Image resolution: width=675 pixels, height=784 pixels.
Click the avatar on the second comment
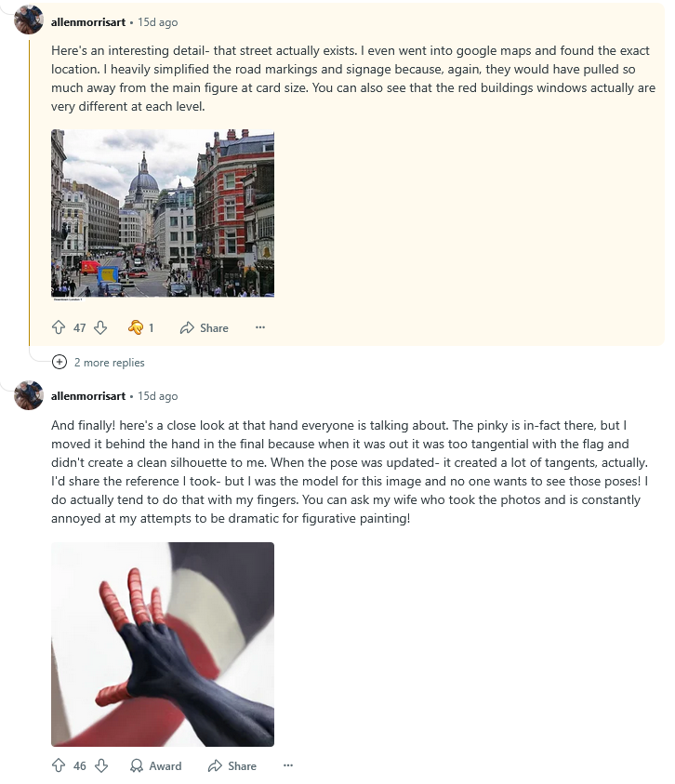pyautogui.click(x=29, y=394)
